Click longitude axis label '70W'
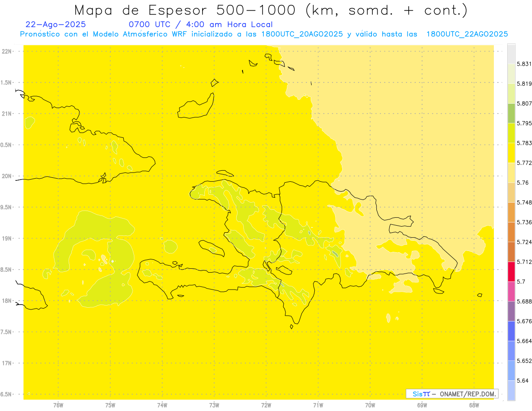The height and width of the screenshot is (411, 532). coord(370,405)
